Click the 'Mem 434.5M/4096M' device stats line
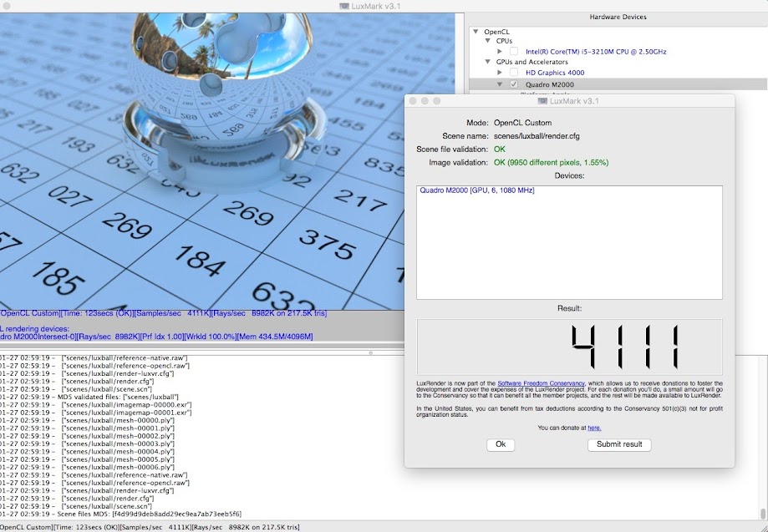Viewport: 768px width, 532px height. 156,337
